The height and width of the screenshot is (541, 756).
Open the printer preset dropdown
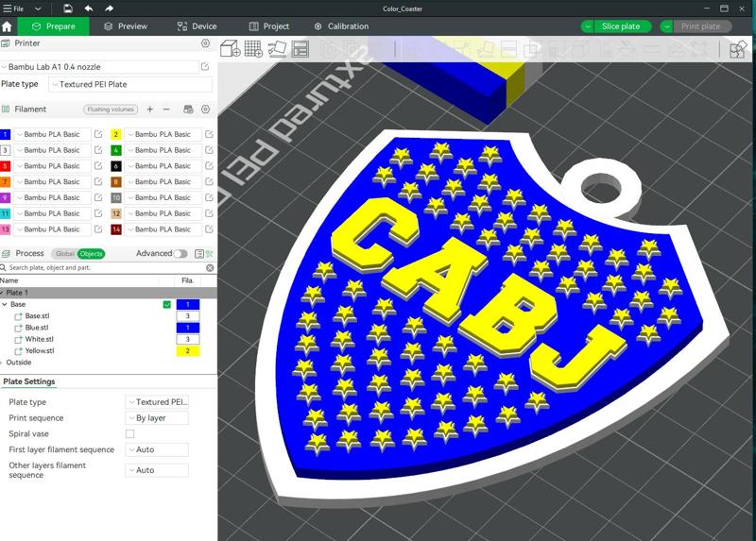pos(100,67)
